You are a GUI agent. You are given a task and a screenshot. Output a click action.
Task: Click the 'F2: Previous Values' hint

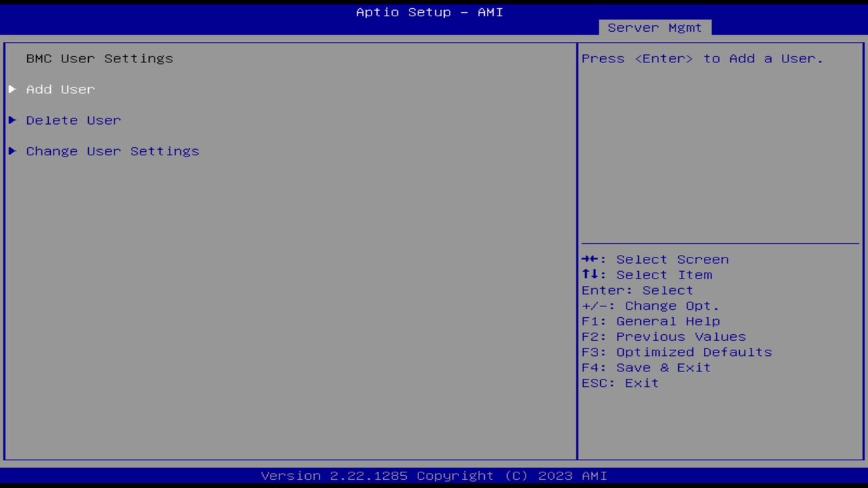(664, 338)
